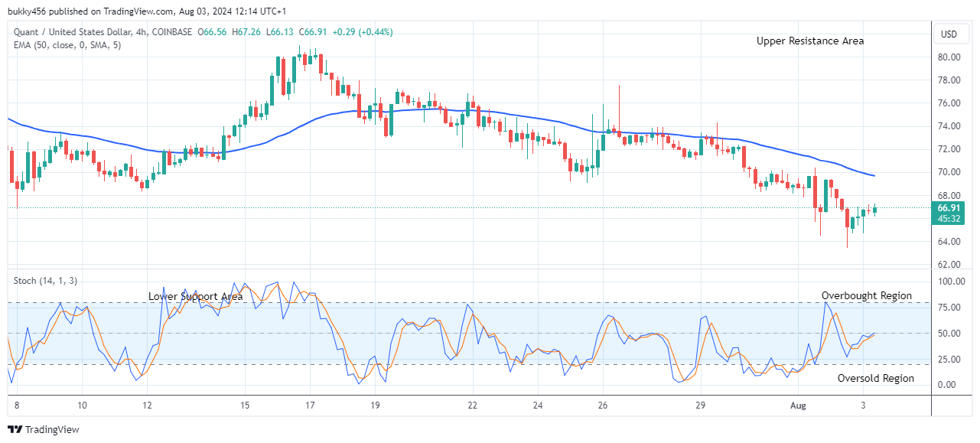Select the small TradingView watermark icon
The height and width of the screenshot is (443, 980).
[15, 430]
